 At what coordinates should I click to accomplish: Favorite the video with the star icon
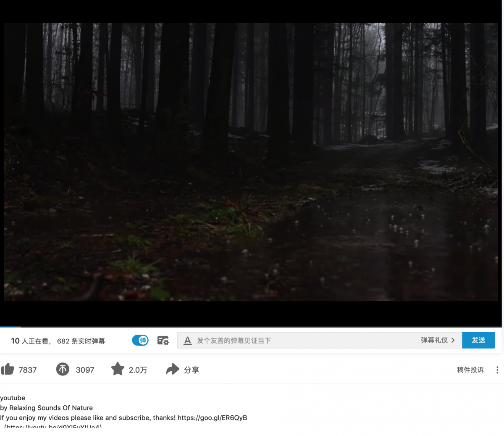click(118, 369)
